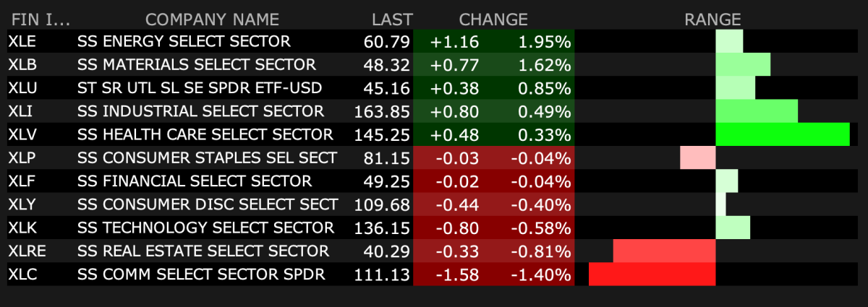Screen dimensions: 868x307
Task: Select SS HEALTH CARE SELECT SECTOR name
Action: [x=205, y=135]
